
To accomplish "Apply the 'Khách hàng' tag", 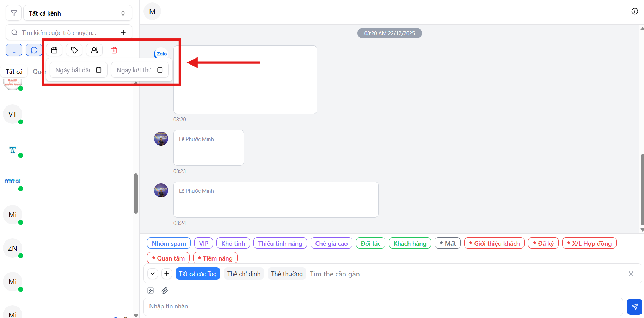I will 410,243.
